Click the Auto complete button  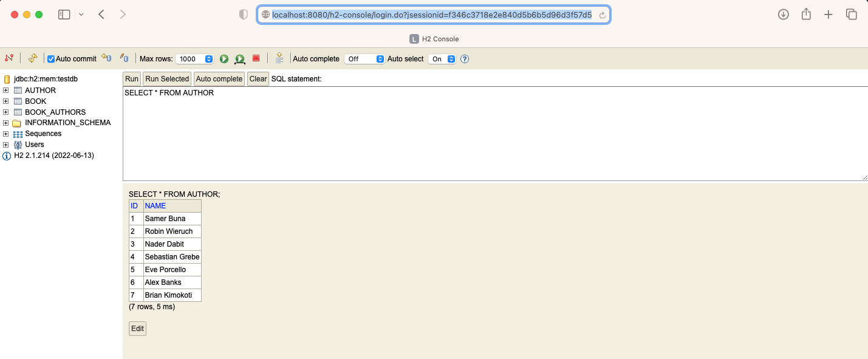pos(219,79)
